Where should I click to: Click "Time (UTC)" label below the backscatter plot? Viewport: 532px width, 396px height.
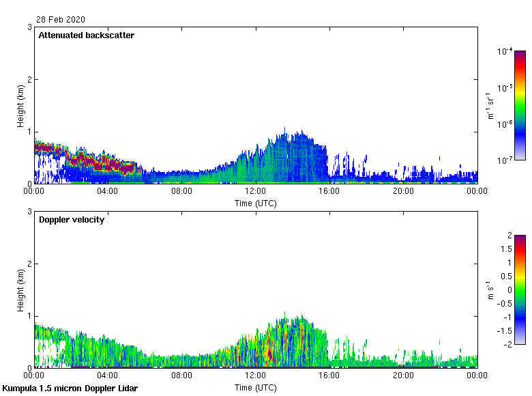click(x=256, y=203)
